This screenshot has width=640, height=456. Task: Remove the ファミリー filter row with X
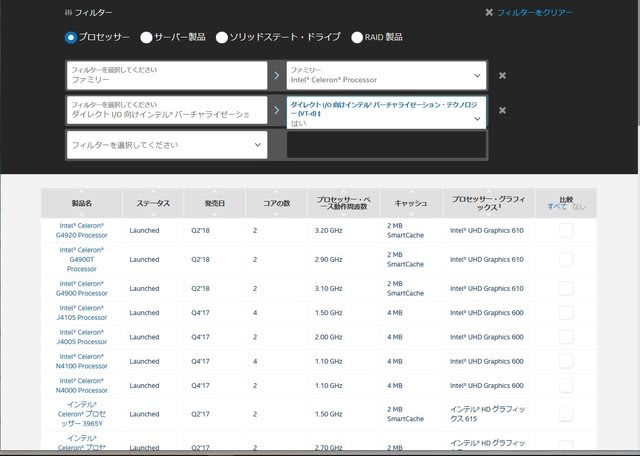click(x=502, y=76)
